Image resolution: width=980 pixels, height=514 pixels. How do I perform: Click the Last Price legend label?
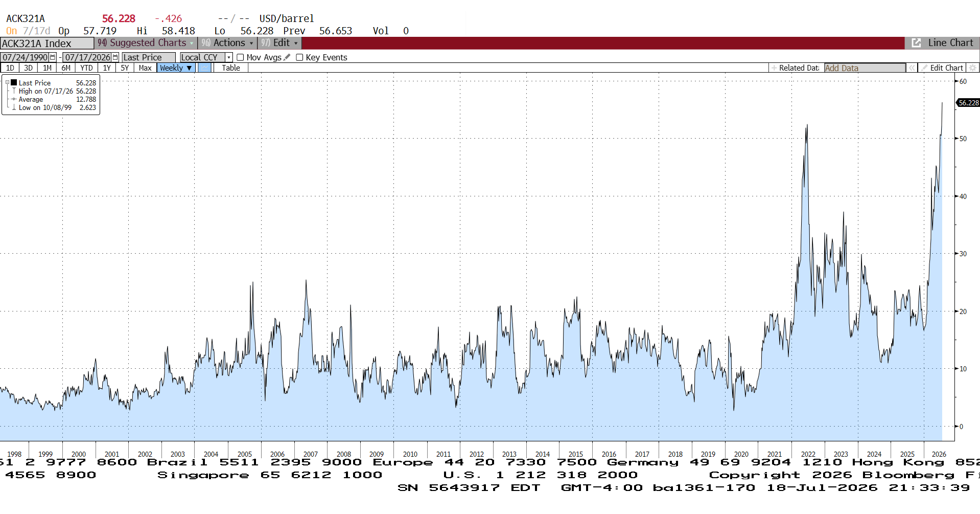click(x=35, y=83)
